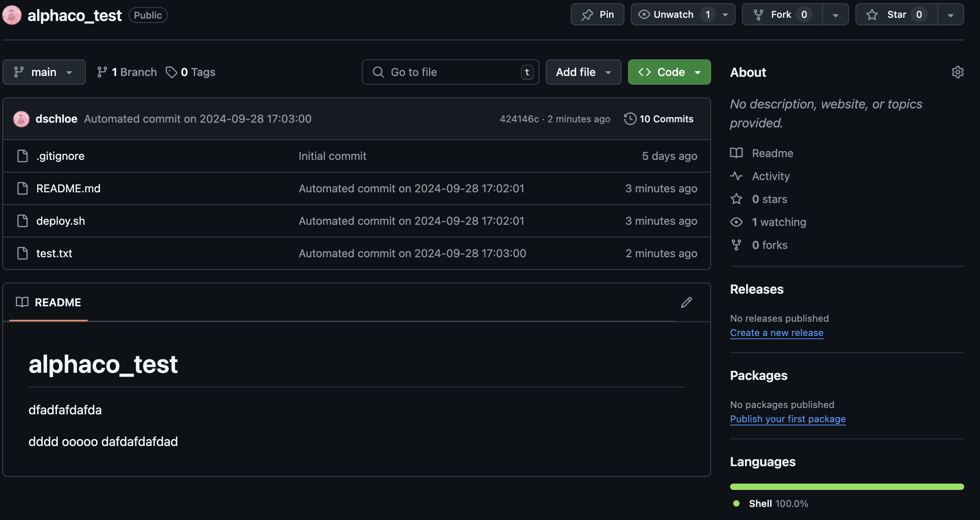Open the README.md file

click(68, 188)
